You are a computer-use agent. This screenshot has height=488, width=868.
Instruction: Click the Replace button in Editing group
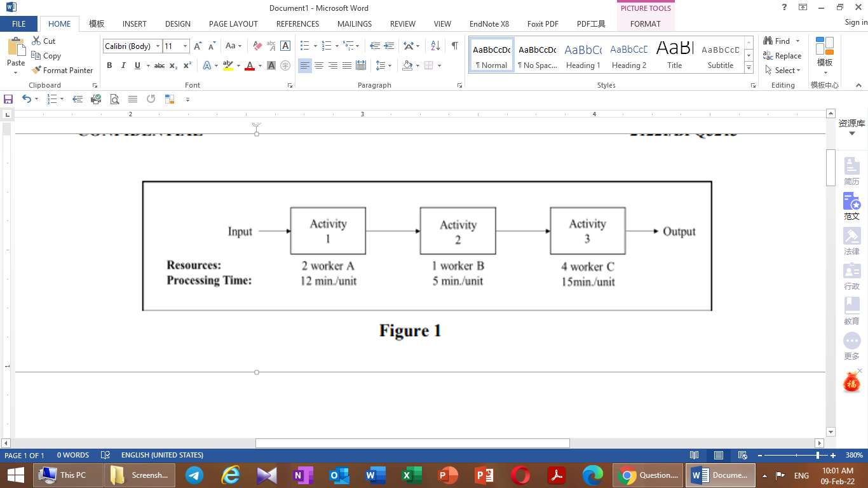pos(781,55)
